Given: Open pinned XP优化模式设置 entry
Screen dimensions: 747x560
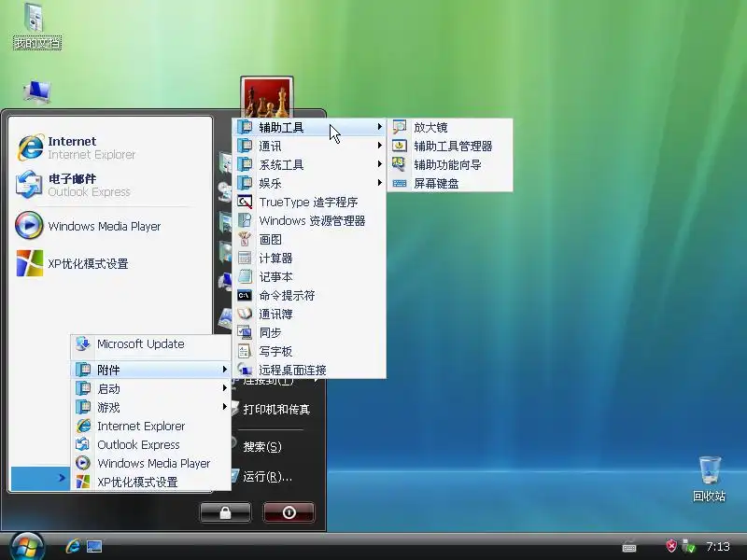Looking at the screenshot, I should pos(110,263).
